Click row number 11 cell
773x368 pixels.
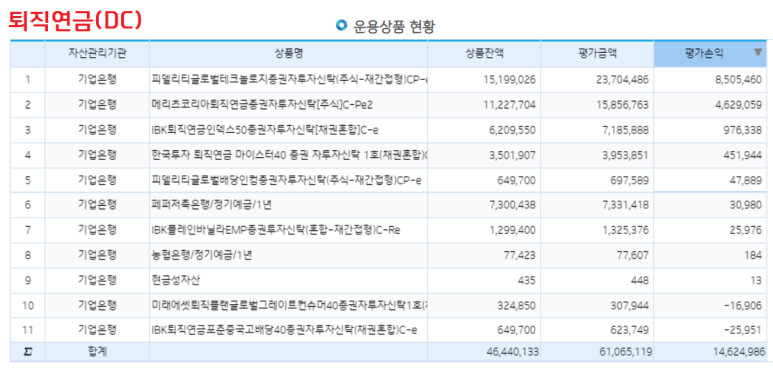tap(28, 330)
